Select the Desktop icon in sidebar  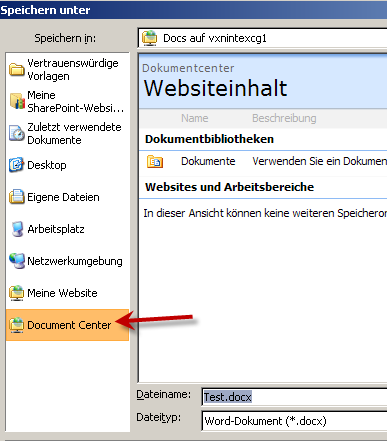click(x=16, y=165)
